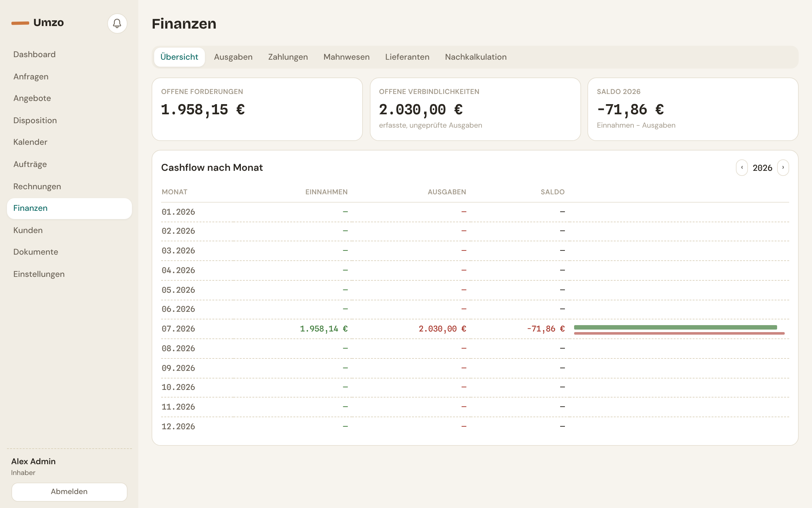Click the Inhaber role label
Image resolution: width=812 pixels, height=508 pixels.
coord(23,473)
